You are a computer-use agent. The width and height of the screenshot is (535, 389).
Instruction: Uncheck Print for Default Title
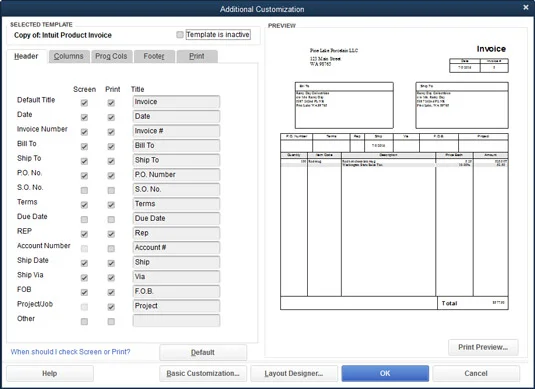111,103
